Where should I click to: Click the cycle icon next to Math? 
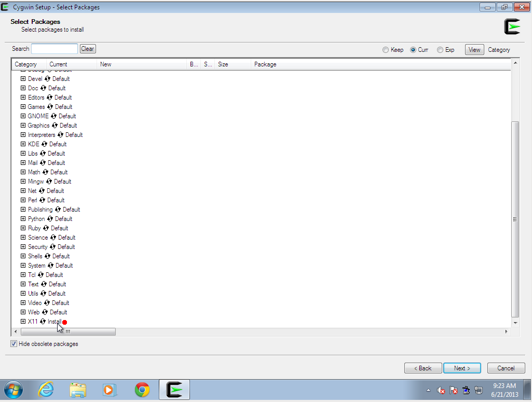(45, 172)
